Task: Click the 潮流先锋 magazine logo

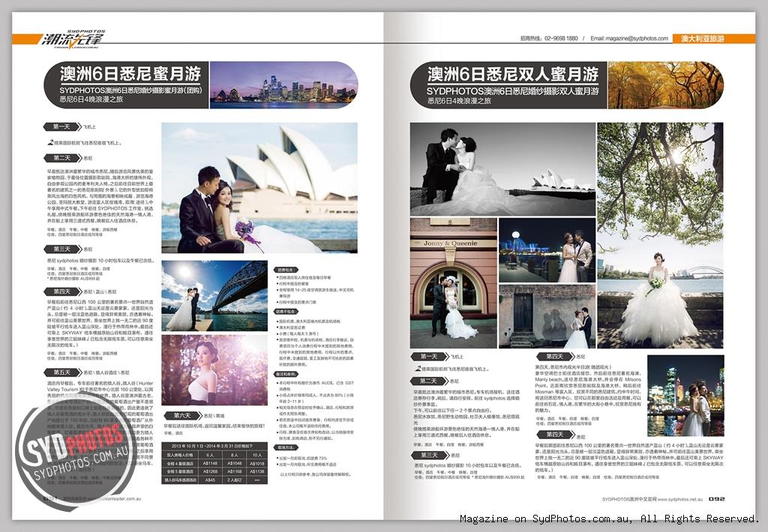Action: pyautogui.click(x=73, y=38)
